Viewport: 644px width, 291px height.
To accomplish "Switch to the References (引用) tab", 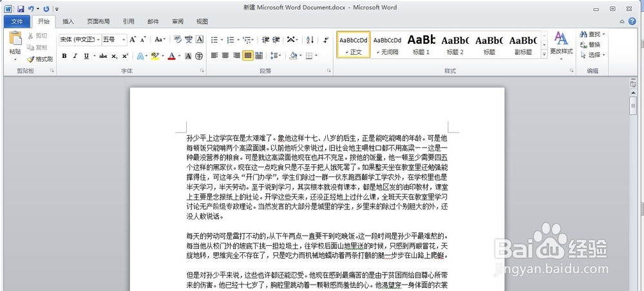I will click(128, 21).
